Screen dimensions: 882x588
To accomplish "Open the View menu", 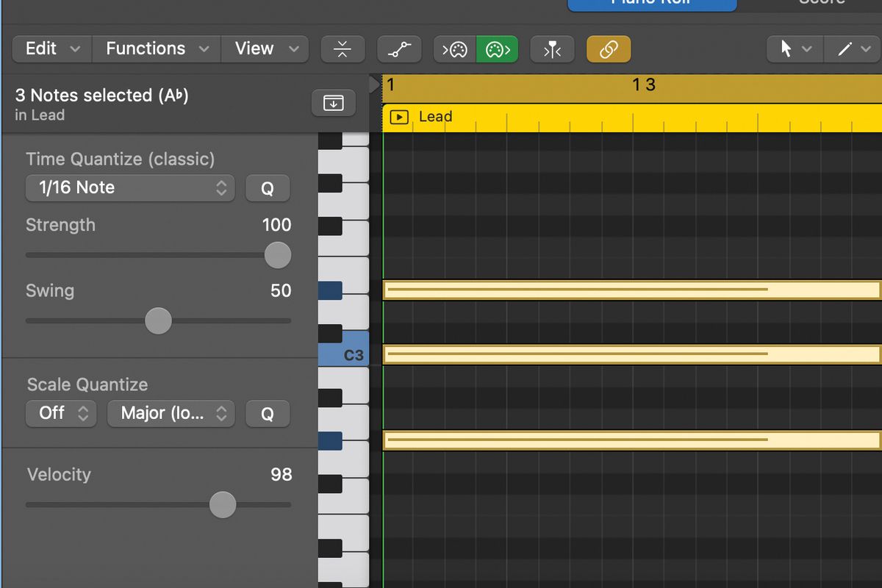I will 265,49.
